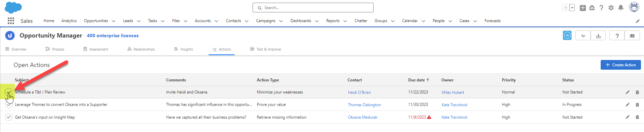Switch to the Relationships tab
Image resolution: width=644 pixels, height=132 pixels.
point(141,49)
